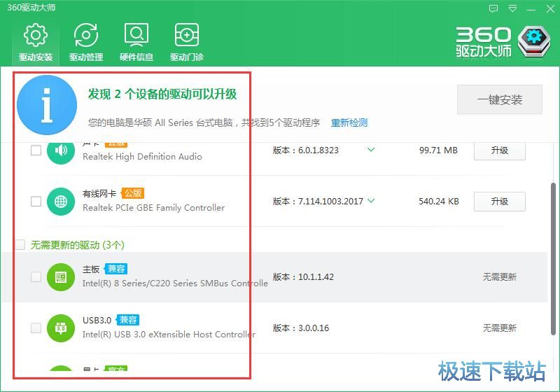
Task: Check the Realtek High Definition Audio checkbox
Action: point(36,150)
